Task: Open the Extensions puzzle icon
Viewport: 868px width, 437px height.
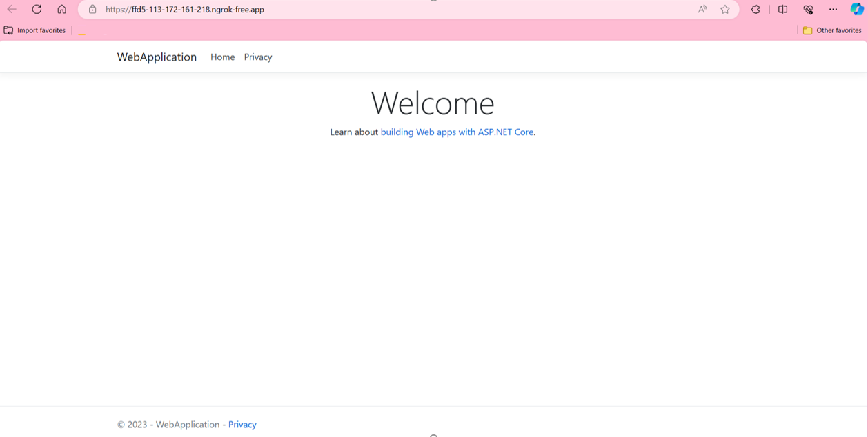Action: click(x=756, y=10)
